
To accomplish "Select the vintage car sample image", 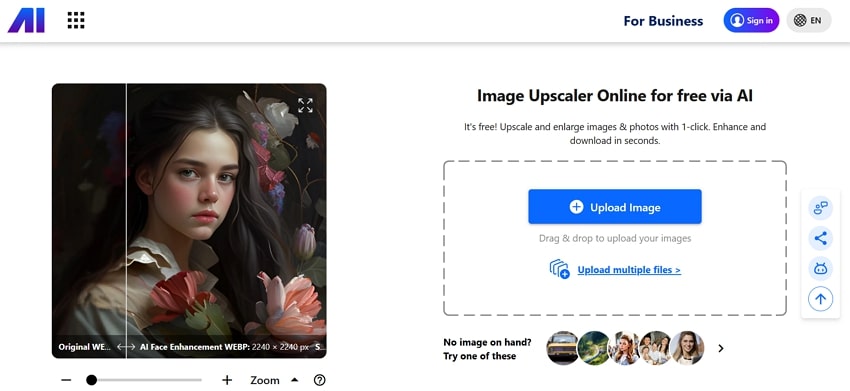I will [562, 348].
